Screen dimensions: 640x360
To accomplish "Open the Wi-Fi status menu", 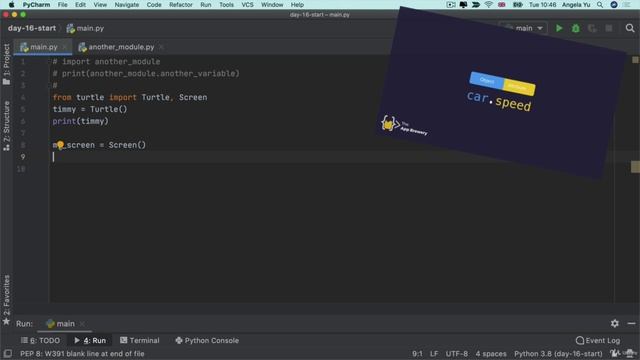I will pos(489,5).
